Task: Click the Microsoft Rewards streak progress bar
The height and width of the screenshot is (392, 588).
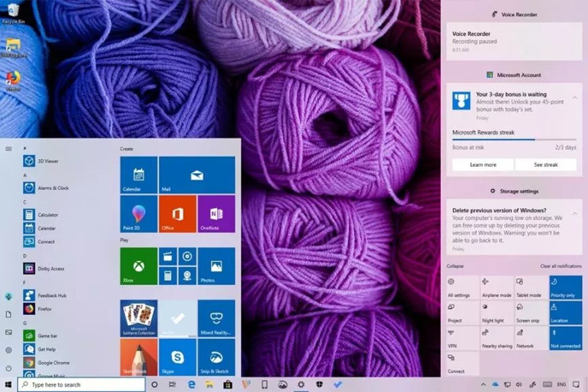Action: [514, 140]
